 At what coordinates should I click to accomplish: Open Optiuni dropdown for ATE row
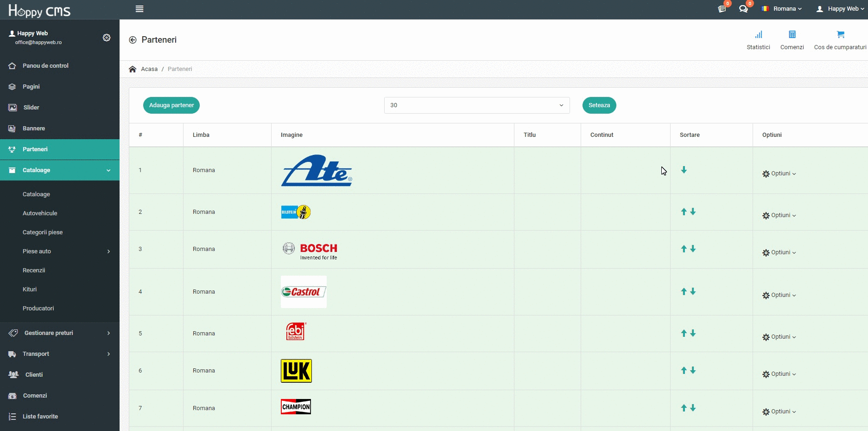779,174
